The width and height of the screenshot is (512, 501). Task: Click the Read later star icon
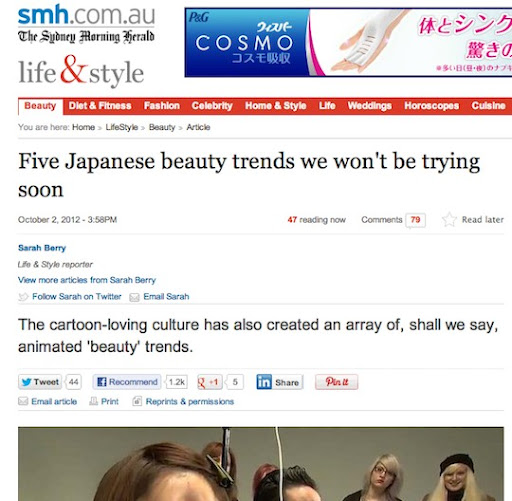click(x=449, y=220)
